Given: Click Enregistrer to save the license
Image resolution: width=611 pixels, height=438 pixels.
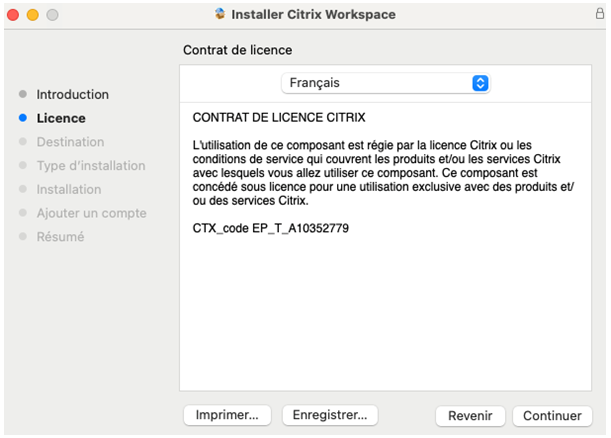Looking at the screenshot, I should tap(330, 415).
